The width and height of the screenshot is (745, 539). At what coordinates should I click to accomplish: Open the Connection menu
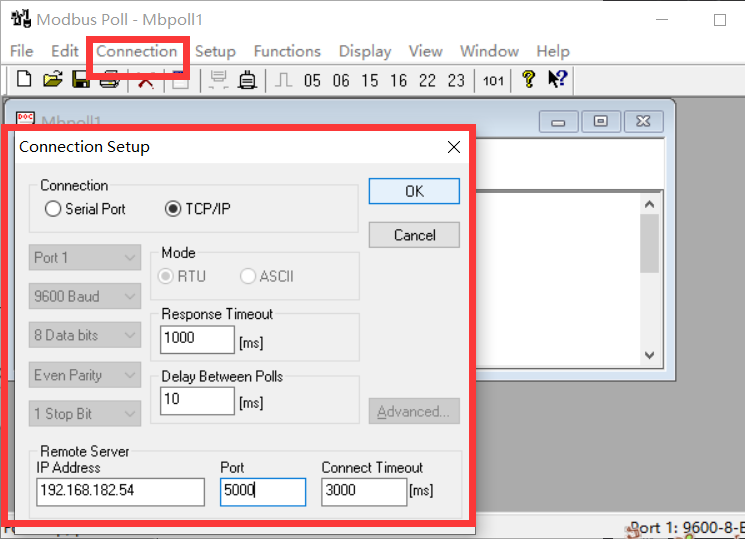point(137,51)
